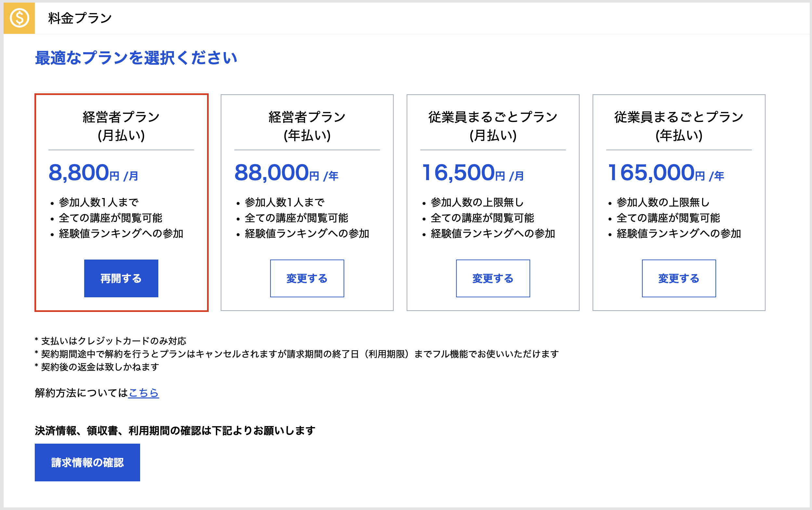Click the yellow dollar coin icon

pos(19,18)
